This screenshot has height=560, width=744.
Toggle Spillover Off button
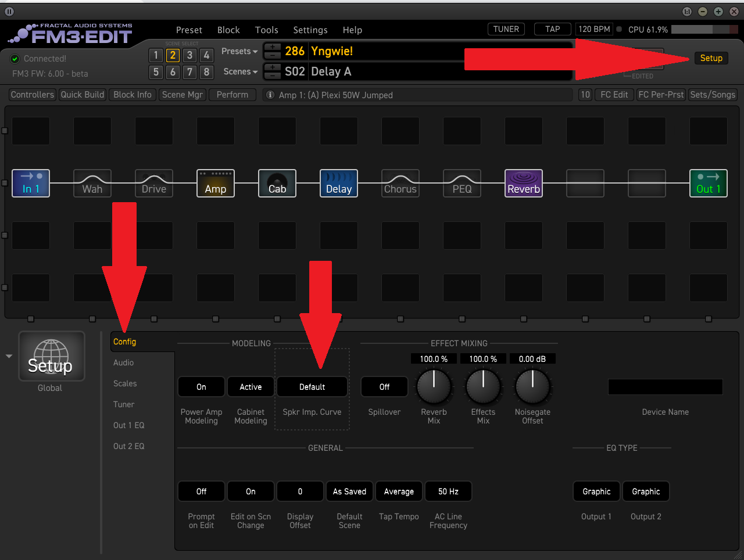click(384, 387)
